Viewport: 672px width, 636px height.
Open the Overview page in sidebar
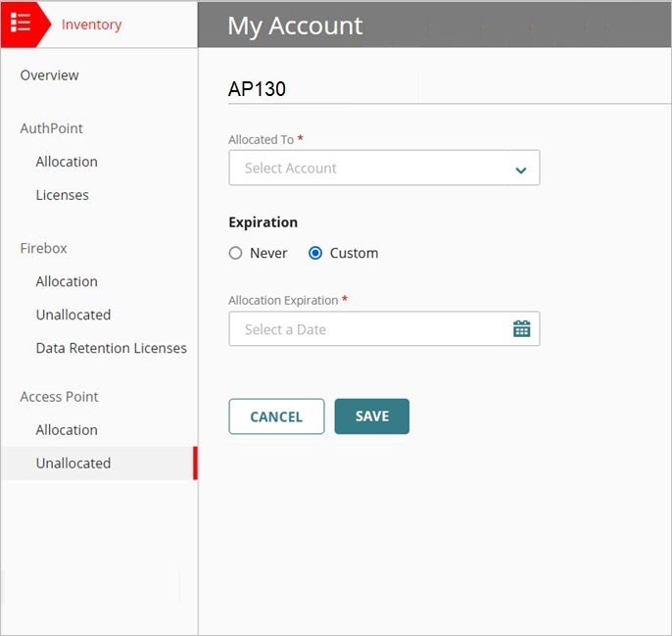tap(50, 75)
